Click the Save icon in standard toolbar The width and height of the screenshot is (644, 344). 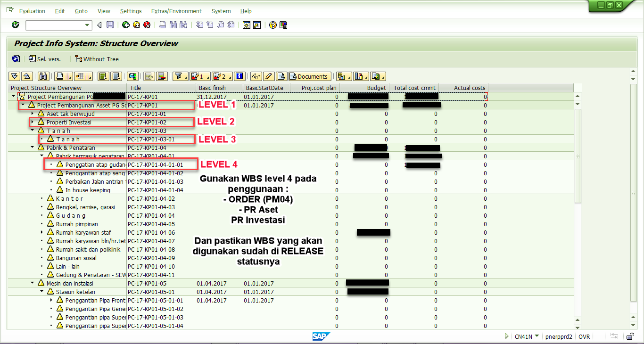(109, 25)
